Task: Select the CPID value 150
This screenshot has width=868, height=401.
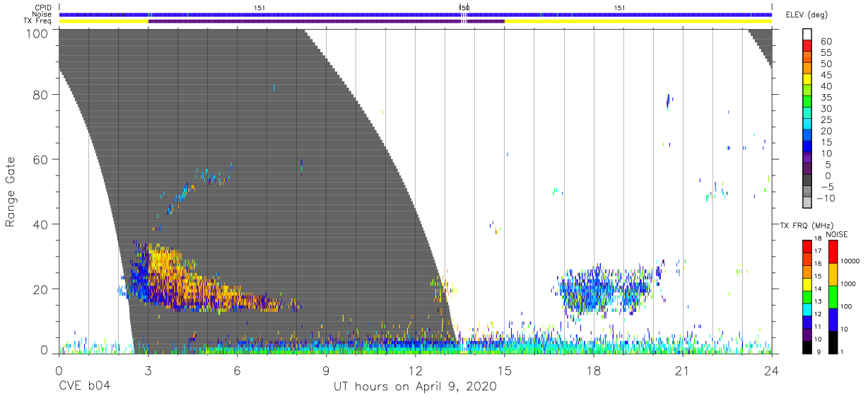Action: coord(464,8)
